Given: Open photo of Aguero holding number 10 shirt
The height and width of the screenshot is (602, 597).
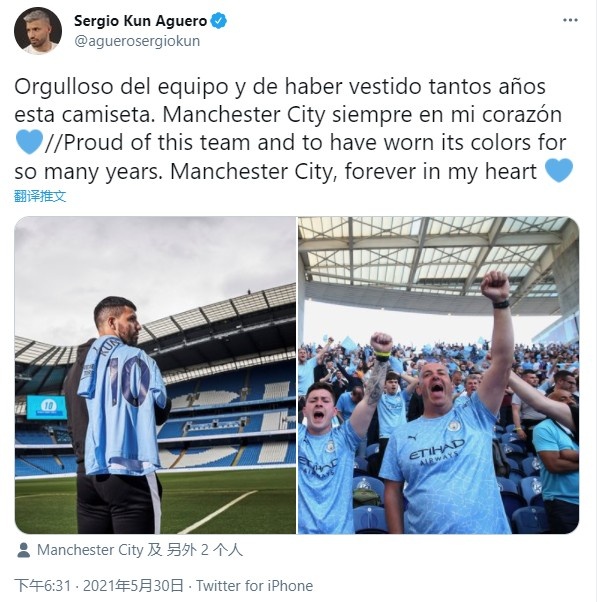Looking at the screenshot, I should (155, 375).
